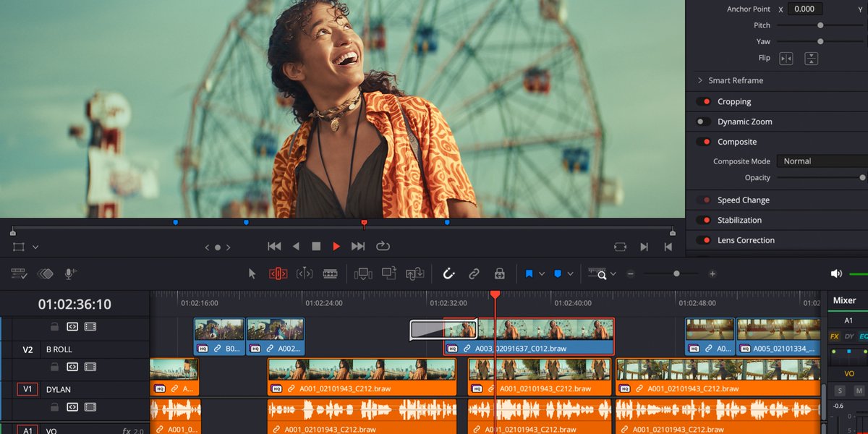
Task: Click the timeline zoom magnifier icon
Action: (x=601, y=273)
